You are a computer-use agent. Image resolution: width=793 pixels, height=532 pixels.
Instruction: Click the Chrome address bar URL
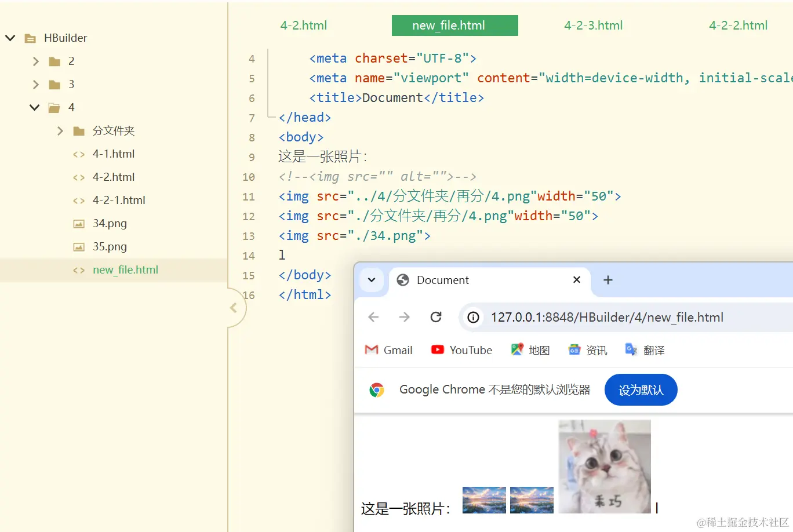(x=607, y=318)
